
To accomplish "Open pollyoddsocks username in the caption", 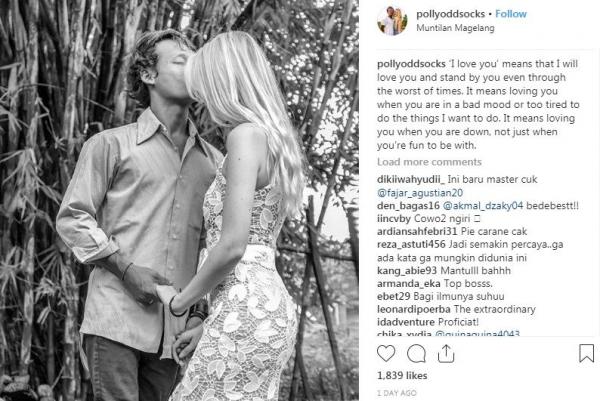I will [411, 64].
